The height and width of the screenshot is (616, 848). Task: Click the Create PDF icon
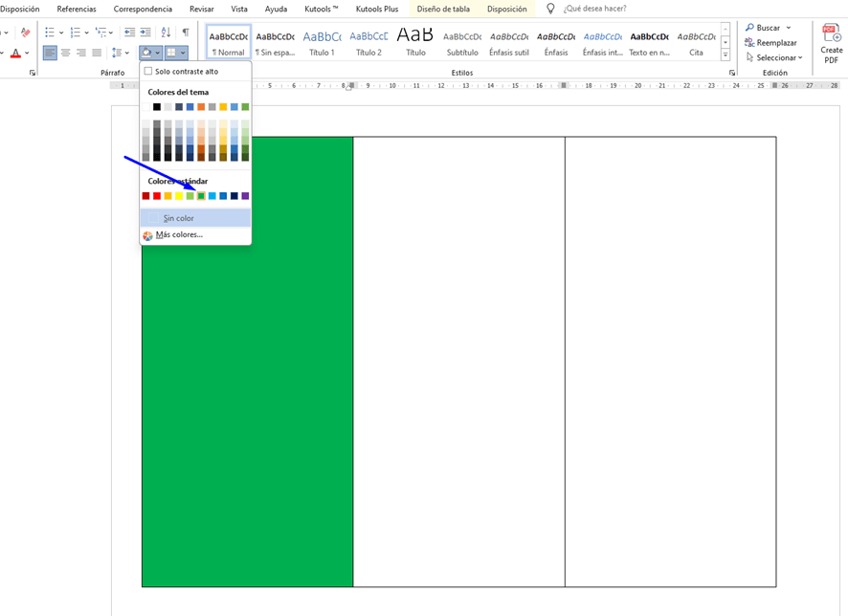(x=831, y=43)
